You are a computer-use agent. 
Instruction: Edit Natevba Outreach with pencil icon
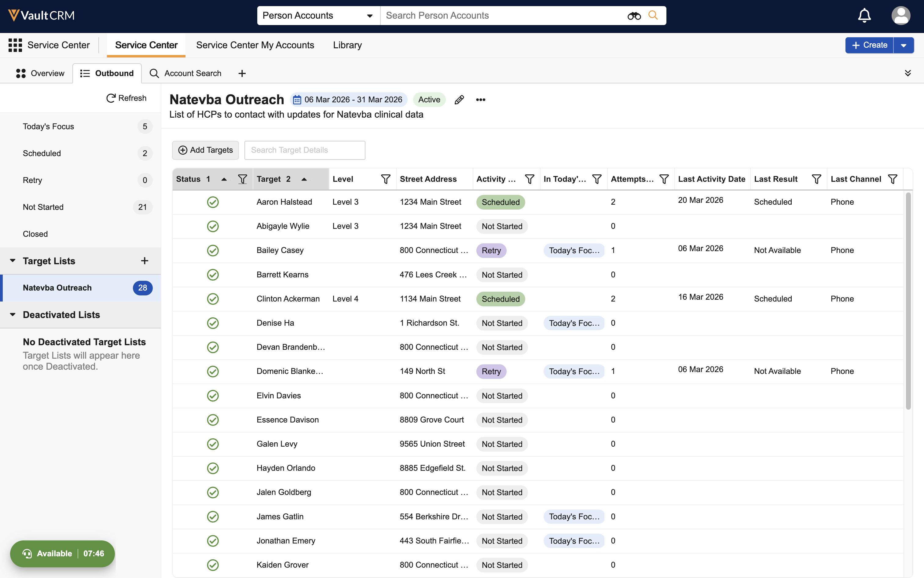459,100
